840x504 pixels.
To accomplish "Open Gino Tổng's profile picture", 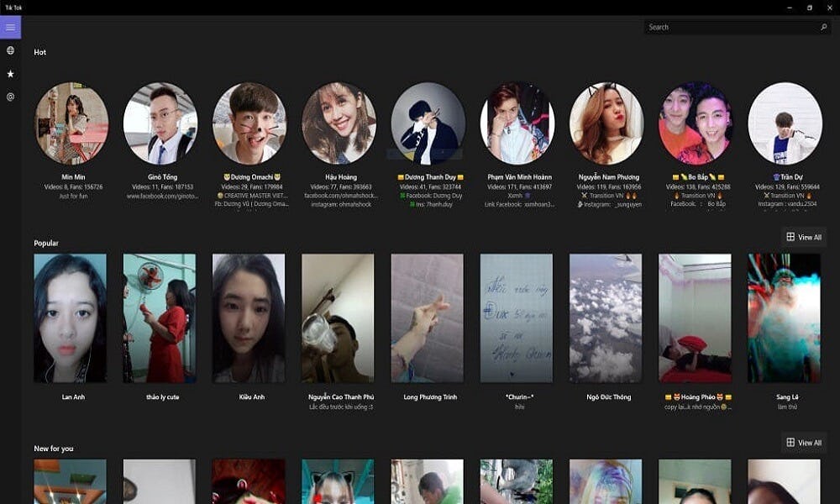I will [x=160, y=122].
